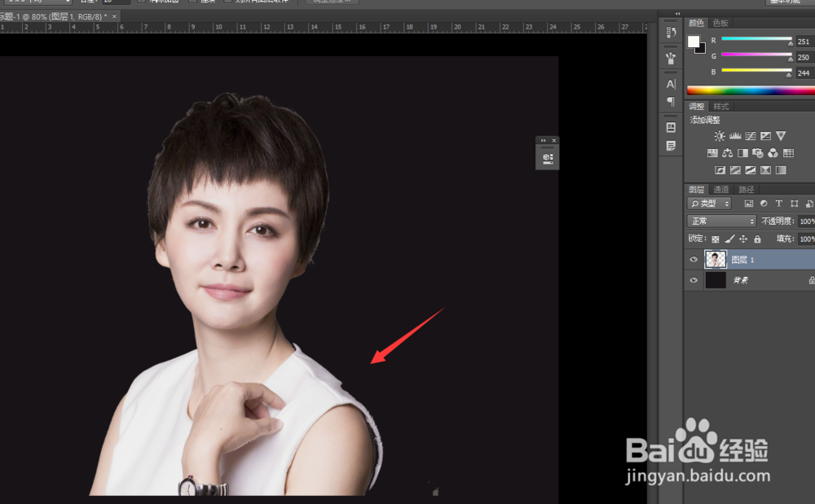
Task: Add a Curves adjustment
Action: pos(750,136)
